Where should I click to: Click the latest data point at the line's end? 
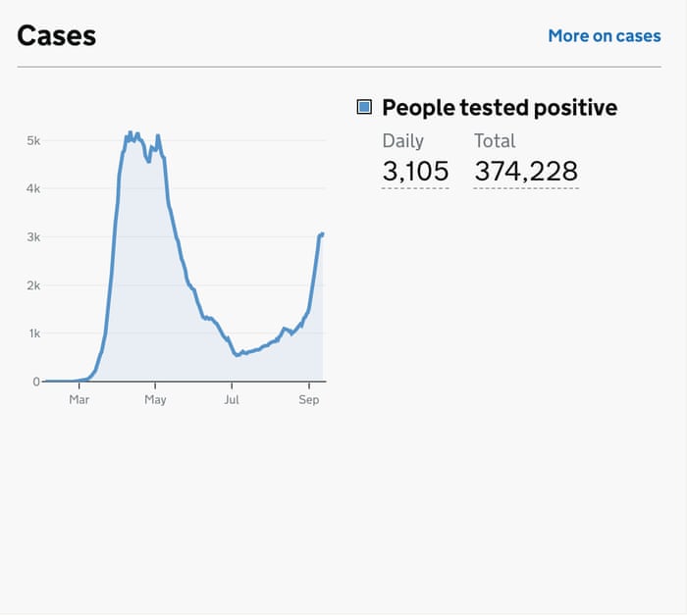click(x=323, y=233)
